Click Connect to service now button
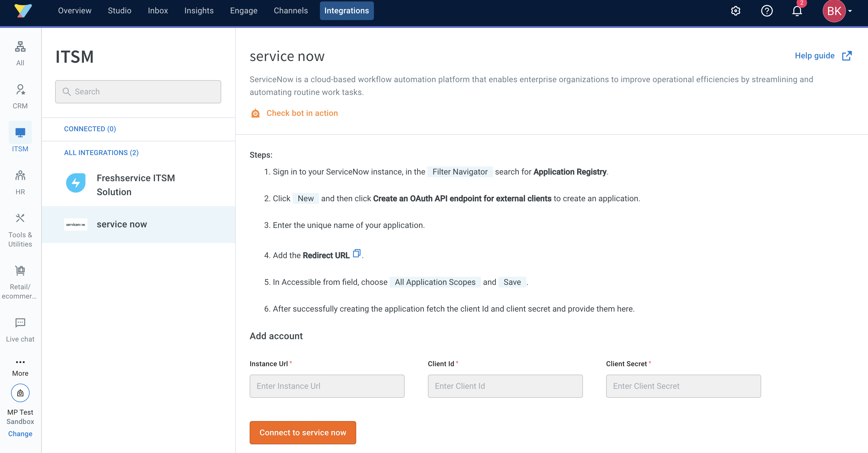The image size is (868, 453). (x=302, y=432)
